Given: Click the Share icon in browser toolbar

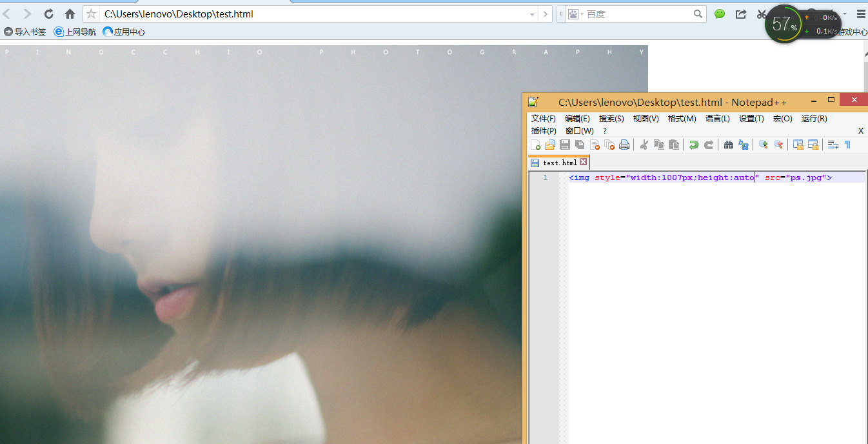Looking at the screenshot, I should pos(741,14).
